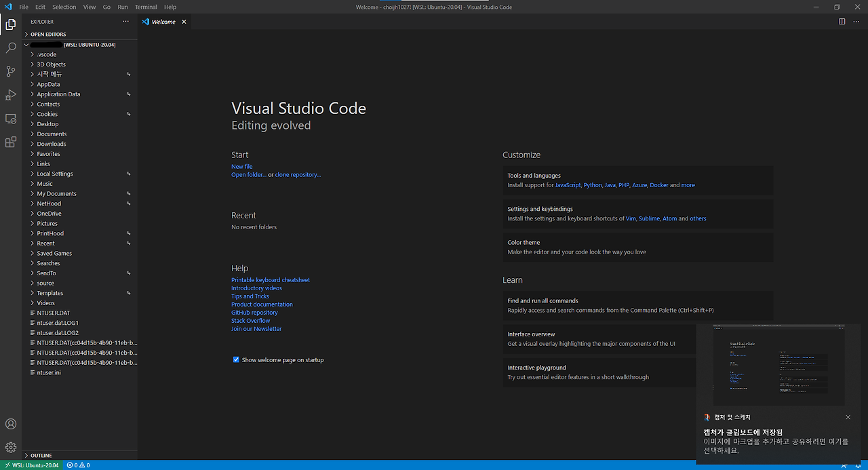Open the Help menu
868x470 pixels.
170,7
